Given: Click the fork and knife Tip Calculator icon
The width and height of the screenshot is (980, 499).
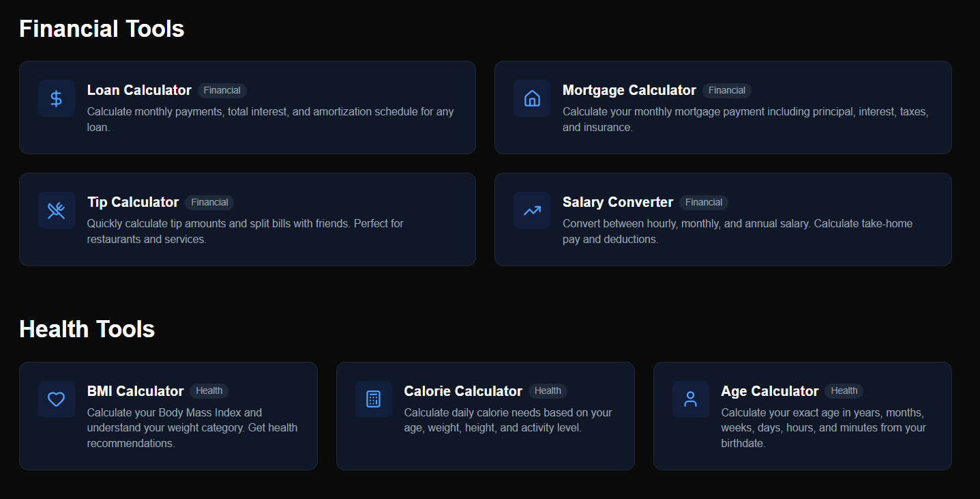Looking at the screenshot, I should click(56, 210).
